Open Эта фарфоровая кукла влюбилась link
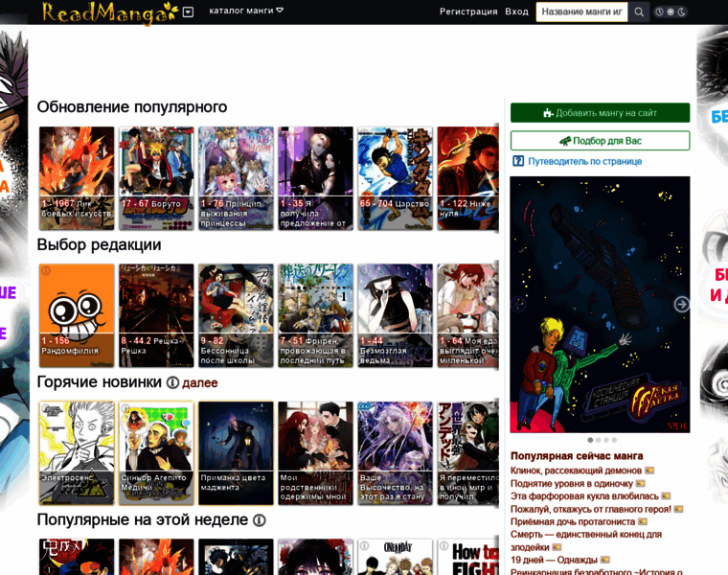This screenshot has height=575, width=728. coord(584,496)
